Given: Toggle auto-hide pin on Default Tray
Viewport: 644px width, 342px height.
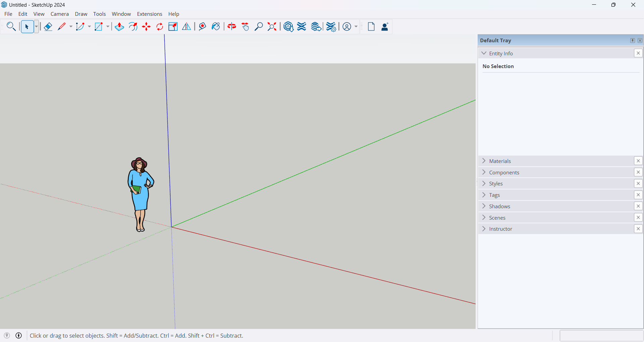Looking at the screenshot, I should pos(632,41).
